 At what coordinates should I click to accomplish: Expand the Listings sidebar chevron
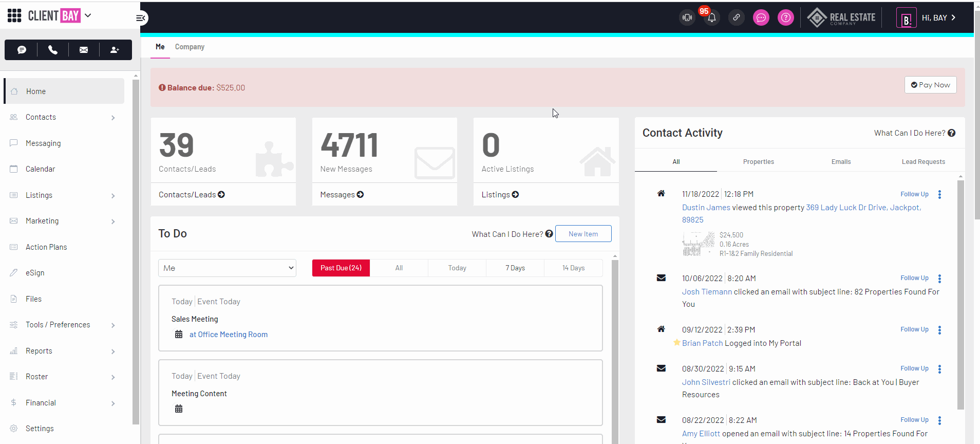click(113, 196)
